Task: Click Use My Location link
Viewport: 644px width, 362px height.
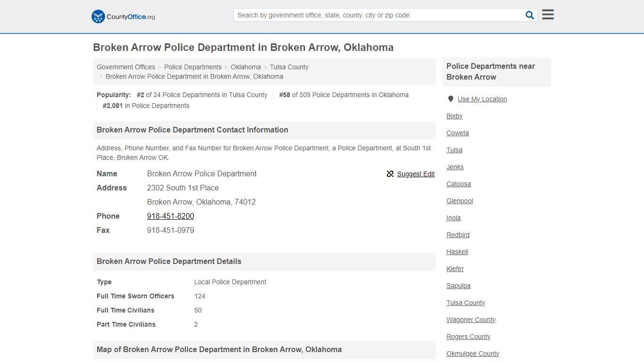Action: click(482, 99)
